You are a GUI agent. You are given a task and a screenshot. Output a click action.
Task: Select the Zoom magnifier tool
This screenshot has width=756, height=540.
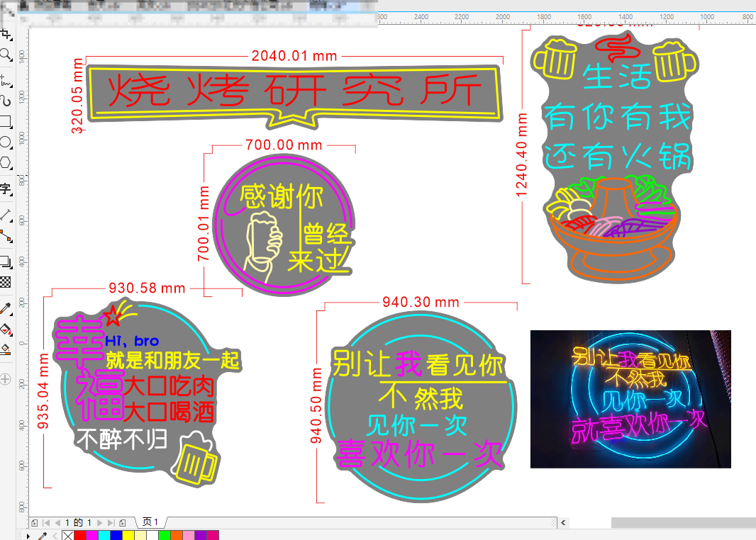(6, 55)
